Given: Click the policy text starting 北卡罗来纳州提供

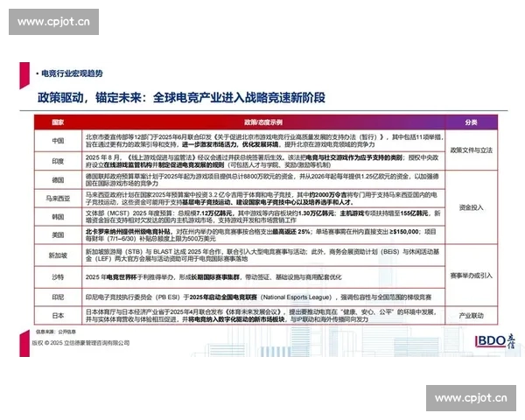Looking at the screenshot, I should (261, 234).
